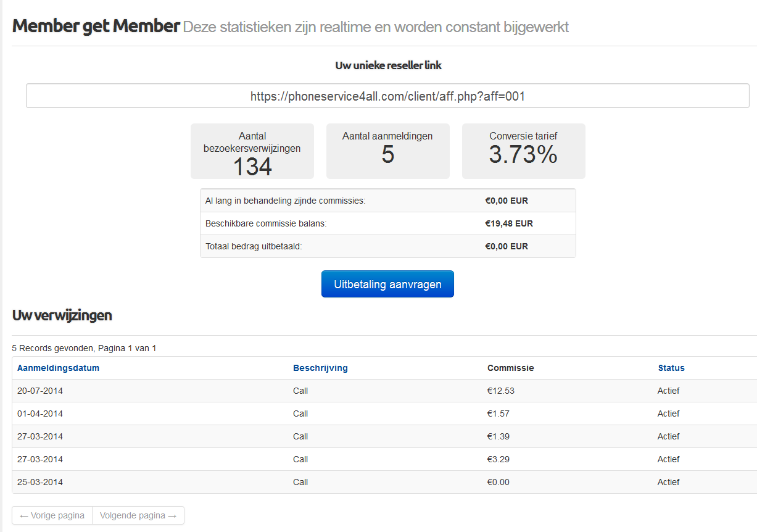Click the Volgende pagina button

[138, 515]
